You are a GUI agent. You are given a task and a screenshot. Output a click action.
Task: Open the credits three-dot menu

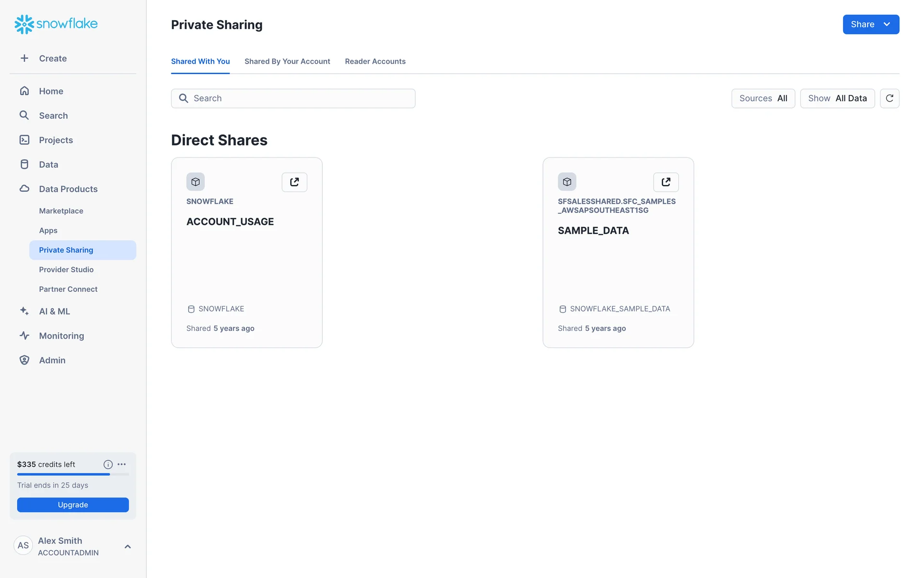pos(122,464)
